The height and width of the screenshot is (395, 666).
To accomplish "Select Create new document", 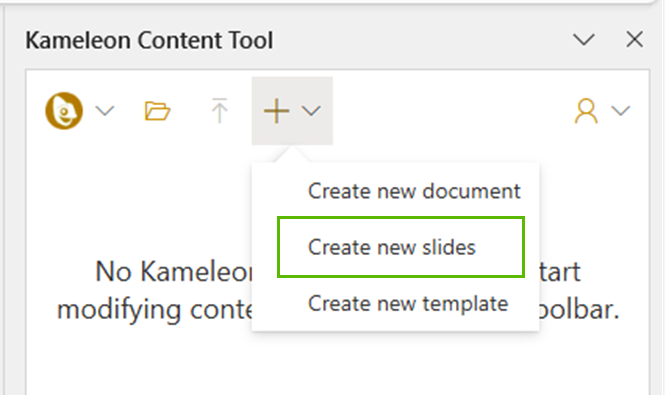I will point(414,191).
